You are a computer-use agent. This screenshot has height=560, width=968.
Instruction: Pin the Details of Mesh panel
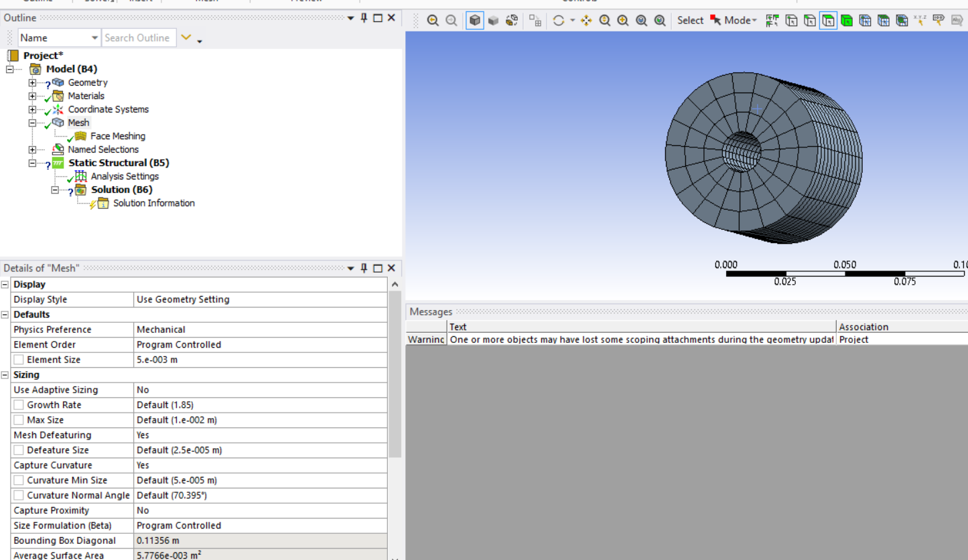364,268
